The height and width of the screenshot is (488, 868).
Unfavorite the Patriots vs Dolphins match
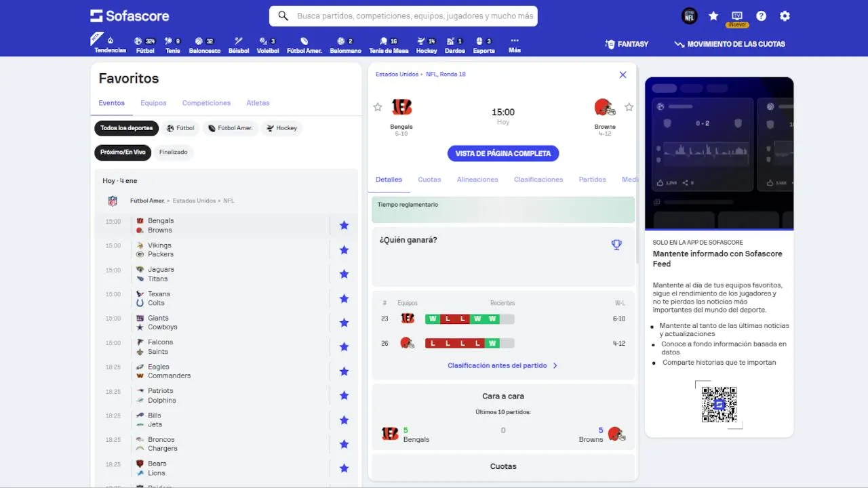[344, 396]
